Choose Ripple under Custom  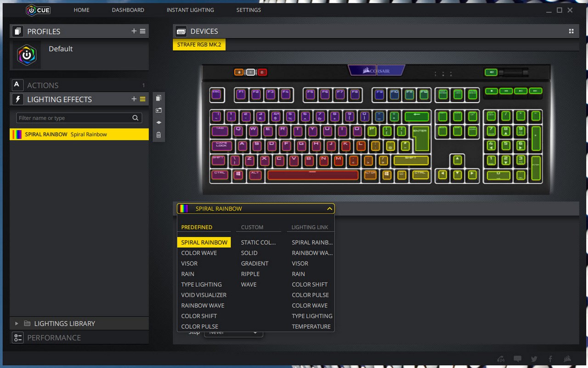click(250, 274)
